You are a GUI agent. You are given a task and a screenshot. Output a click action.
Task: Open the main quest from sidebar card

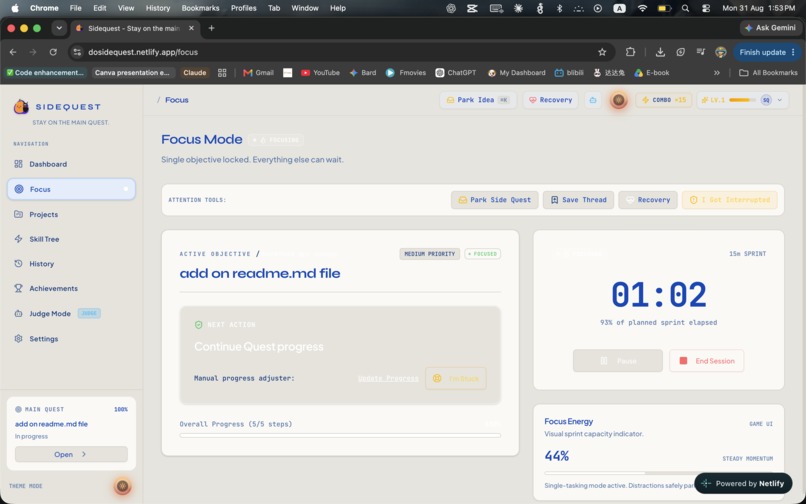71,454
